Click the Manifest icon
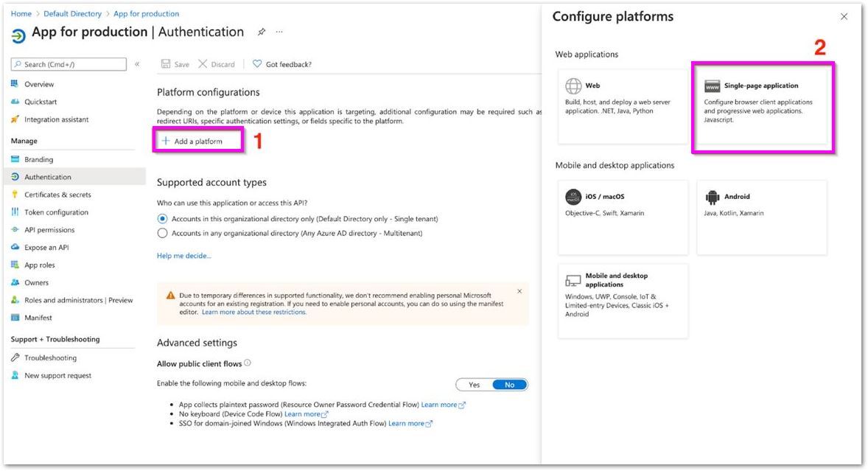 [x=15, y=318]
